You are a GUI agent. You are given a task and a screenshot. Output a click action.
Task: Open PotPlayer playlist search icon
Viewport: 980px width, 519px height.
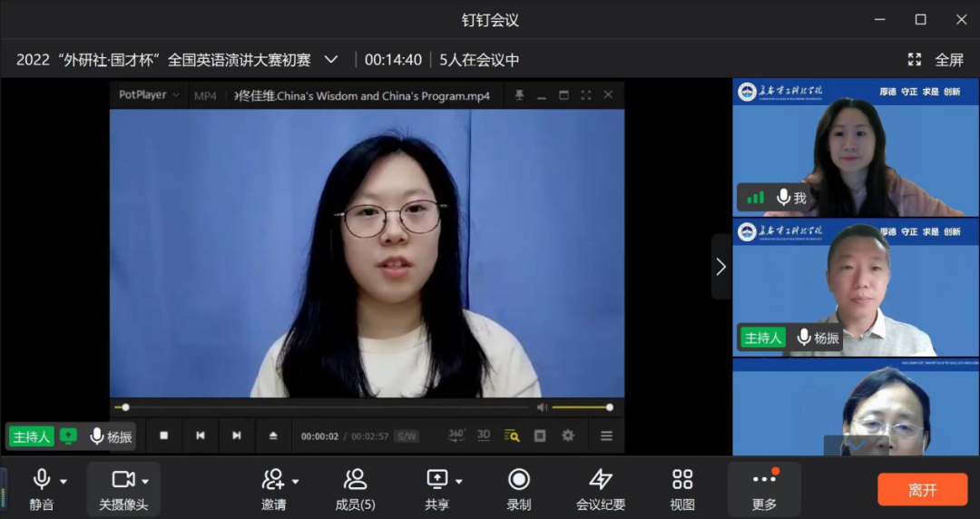click(x=512, y=436)
